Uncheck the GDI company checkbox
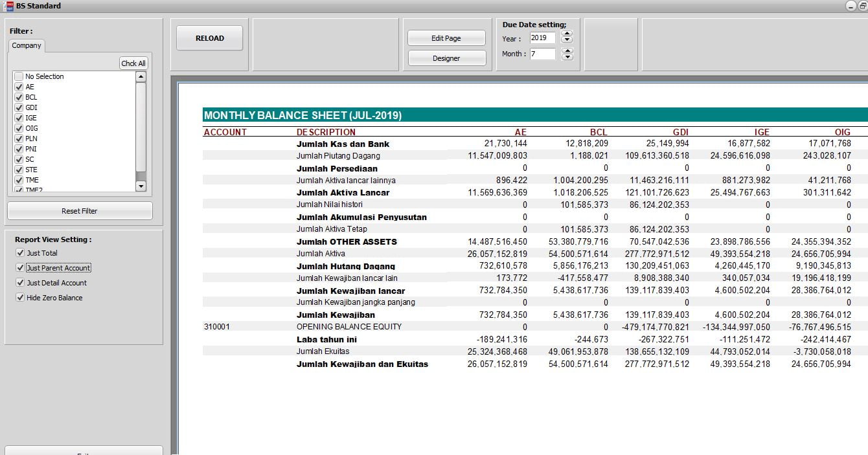 pyautogui.click(x=19, y=107)
